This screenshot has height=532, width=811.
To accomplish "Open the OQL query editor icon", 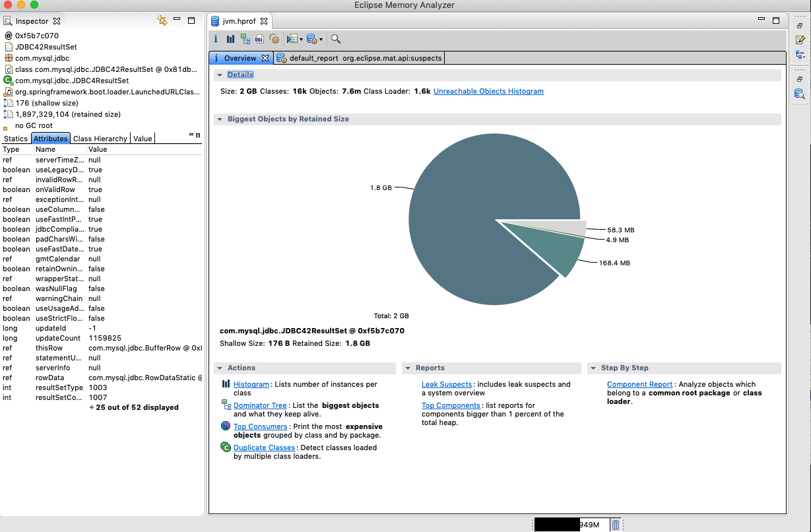I will [260, 39].
